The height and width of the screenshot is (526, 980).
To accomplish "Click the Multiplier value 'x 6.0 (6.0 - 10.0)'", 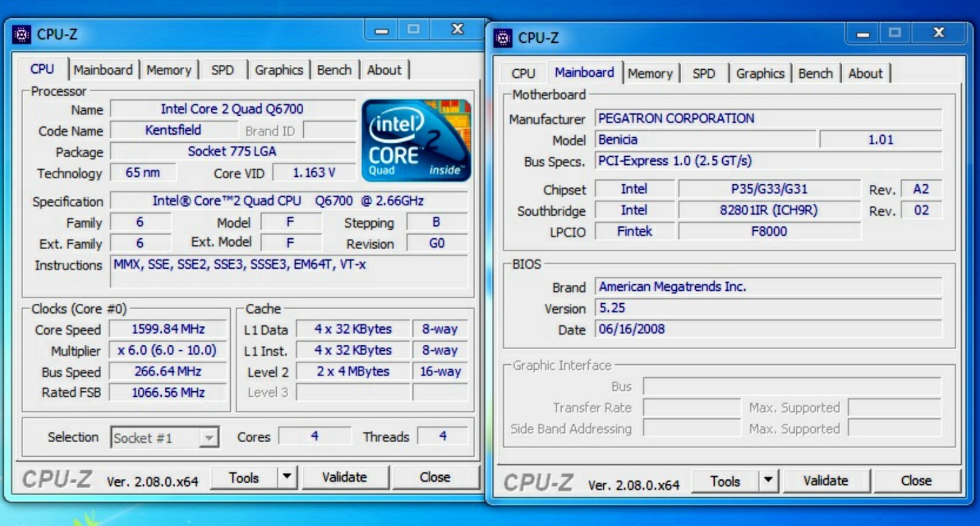I will tap(168, 350).
